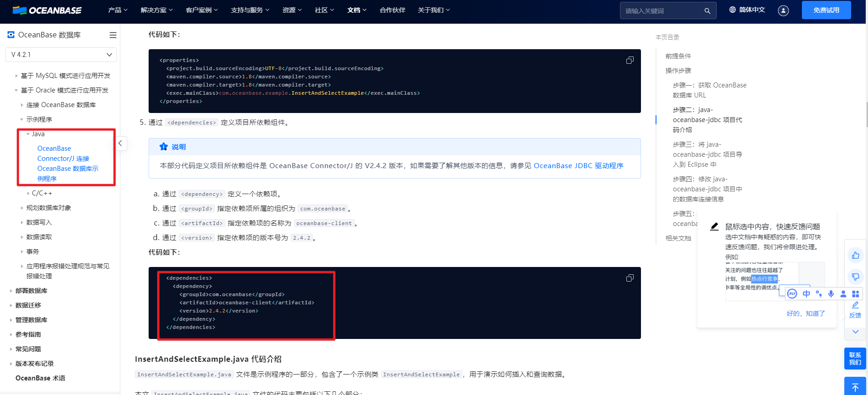Open the 关于我们 dropdown menu
Image resolution: width=868 pixels, height=395 pixels.
(434, 10)
